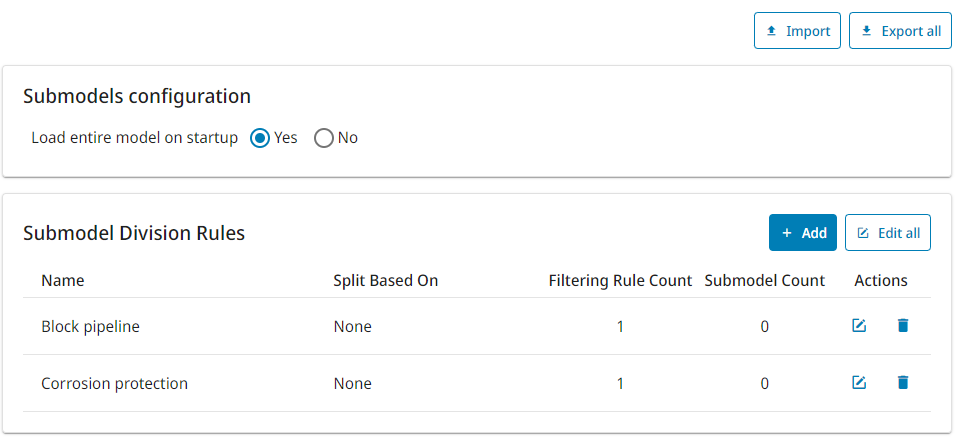Select the Block pipeline row name
This screenshot has height=439, width=960.
(x=91, y=326)
